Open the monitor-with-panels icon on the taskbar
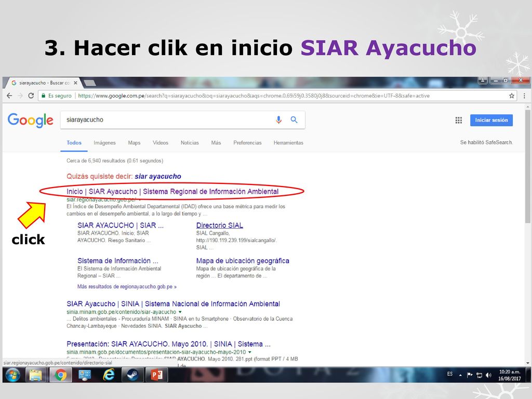532x399 pixels. coord(85,375)
